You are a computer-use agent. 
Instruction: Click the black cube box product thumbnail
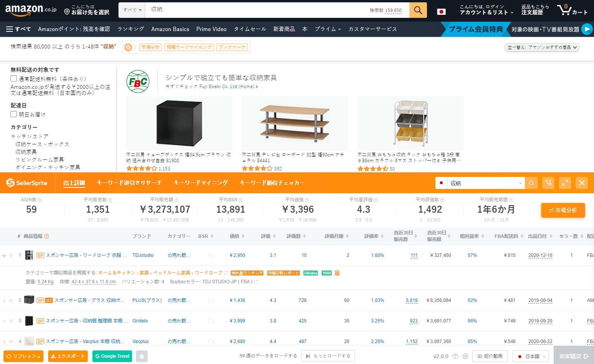[x=179, y=123]
